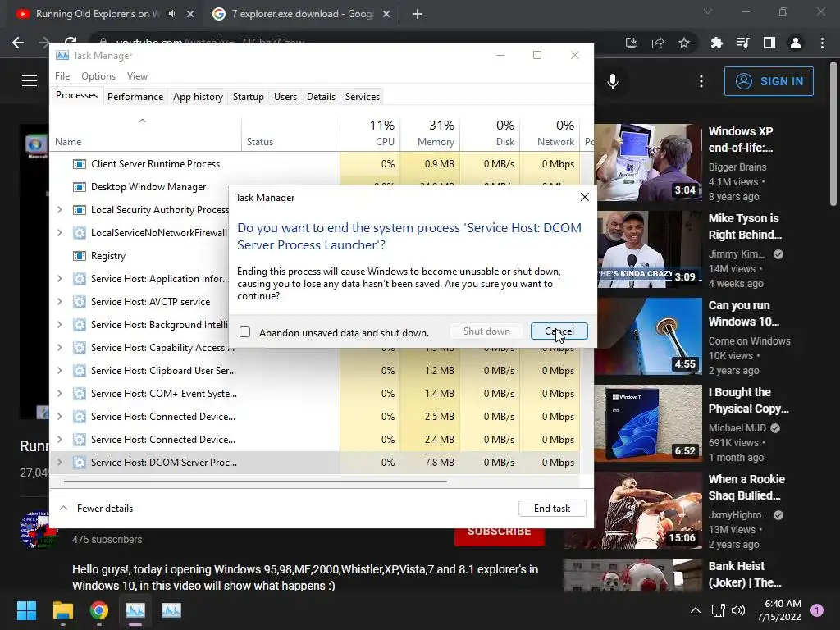Click Client Server Runtime Process icon
The height and width of the screenshot is (630, 840).
coord(80,164)
